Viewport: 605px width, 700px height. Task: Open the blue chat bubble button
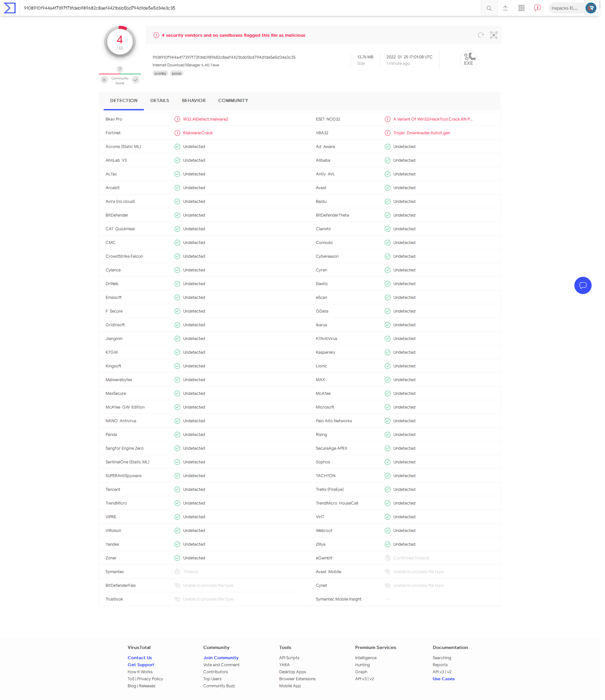[x=582, y=285]
